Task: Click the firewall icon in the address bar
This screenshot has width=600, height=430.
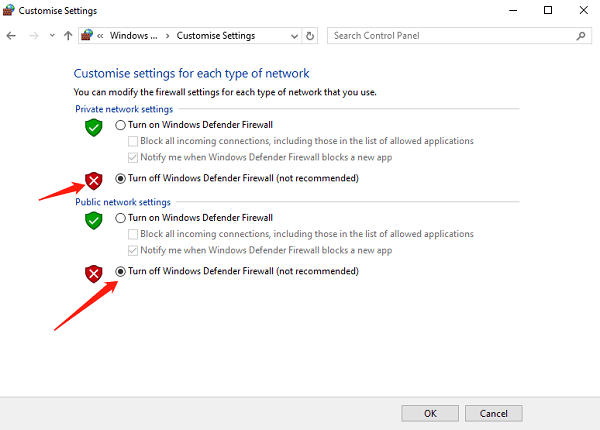Action: pyautogui.click(x=87, y=35)
